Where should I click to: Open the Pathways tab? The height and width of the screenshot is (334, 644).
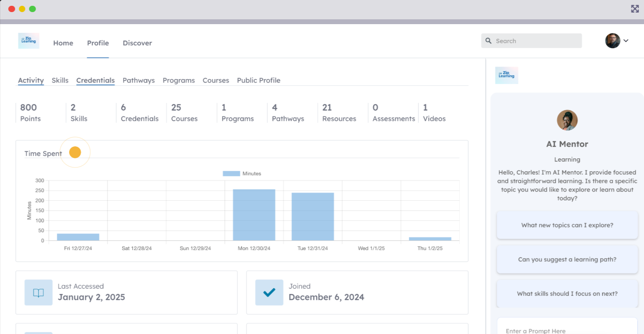[139, 80]
